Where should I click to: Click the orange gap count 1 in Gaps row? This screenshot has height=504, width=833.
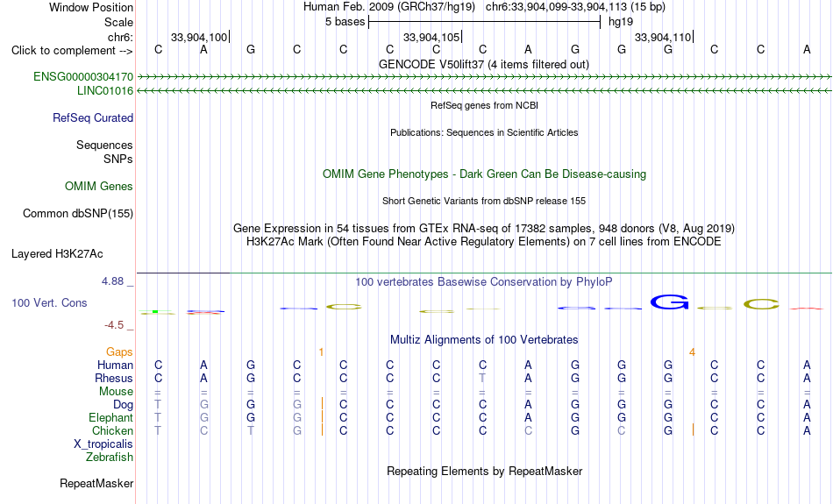(x=322, y=352)
